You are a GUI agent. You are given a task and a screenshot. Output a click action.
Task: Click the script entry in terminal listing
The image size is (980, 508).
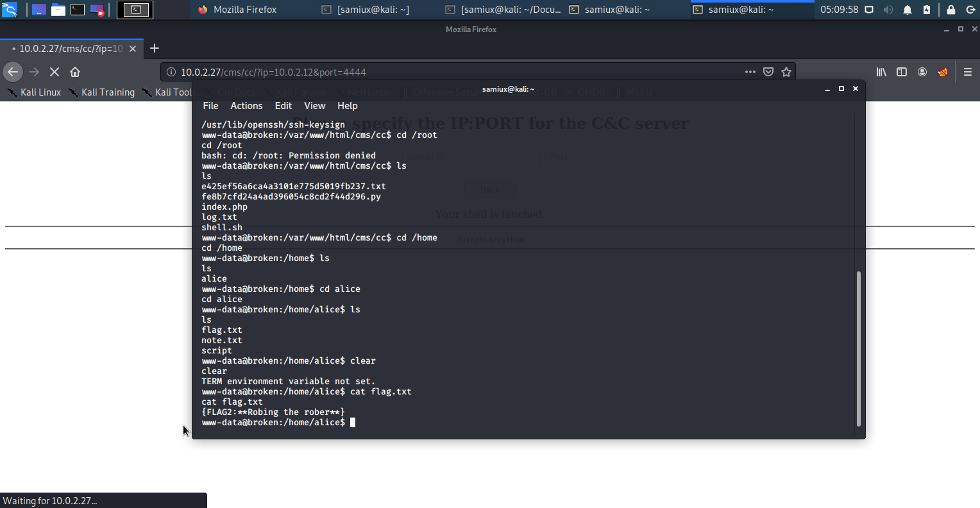click(x=217, y=351)
